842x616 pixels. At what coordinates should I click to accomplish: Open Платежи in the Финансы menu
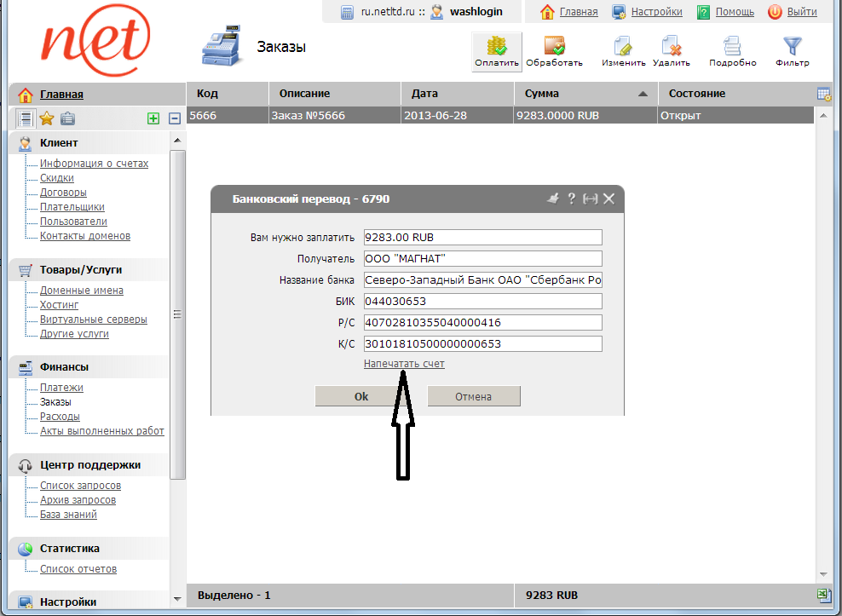point(61,388)
